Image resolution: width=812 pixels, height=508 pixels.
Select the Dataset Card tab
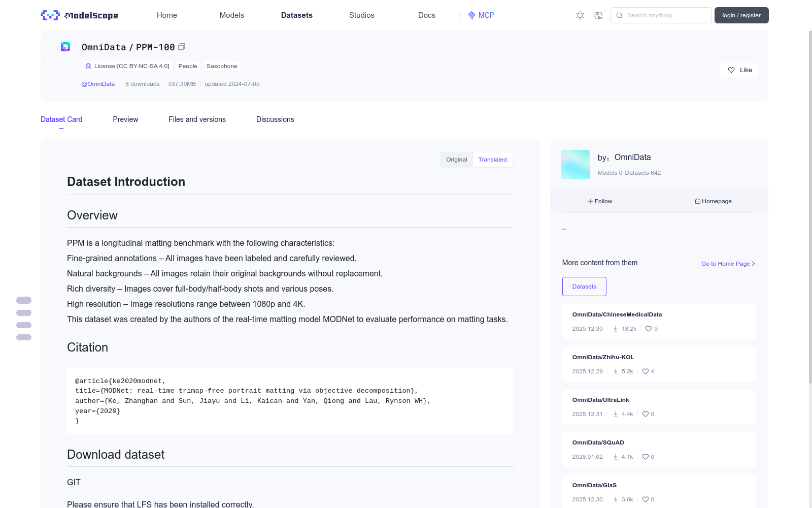coord(61,119)
